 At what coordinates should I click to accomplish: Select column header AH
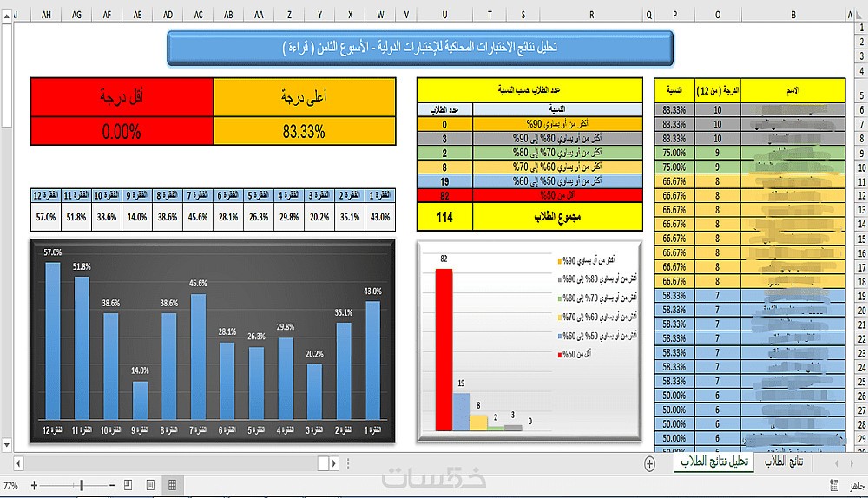pos(47,15)
